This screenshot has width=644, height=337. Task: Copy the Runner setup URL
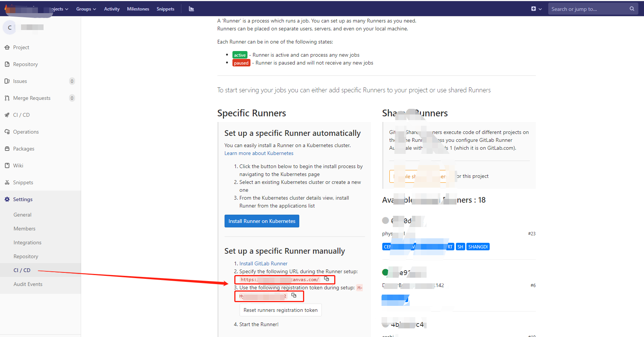(x=327, y=279)
